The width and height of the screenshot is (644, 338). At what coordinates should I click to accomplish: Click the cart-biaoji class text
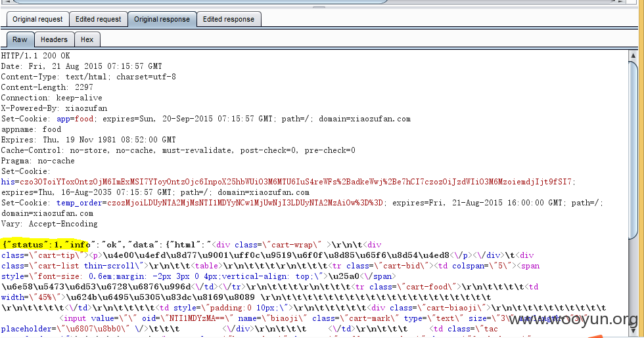pyautogui.click(x=454, y=308)
